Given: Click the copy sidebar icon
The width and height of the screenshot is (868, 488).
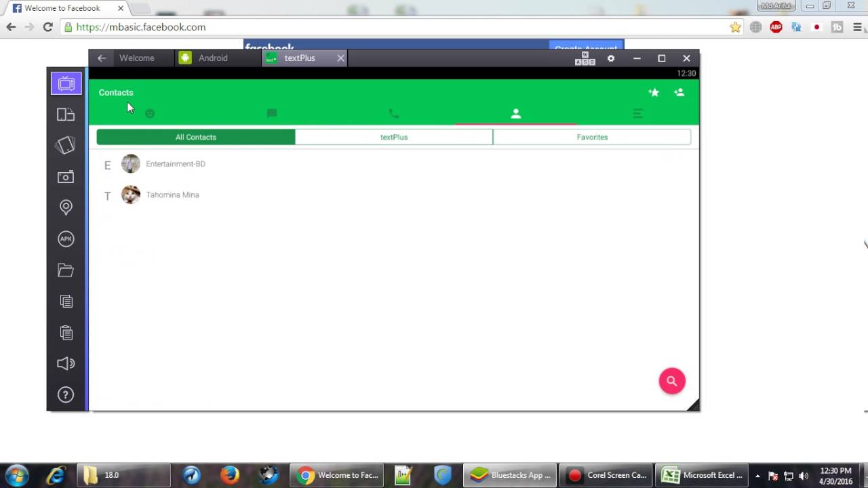Looking at the screenshot, I should (66, 302).
